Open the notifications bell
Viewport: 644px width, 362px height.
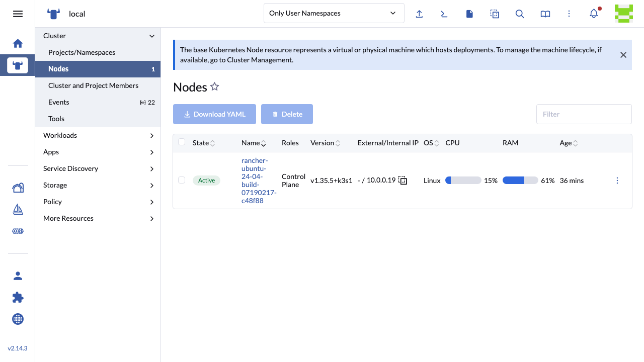point(594,14)
